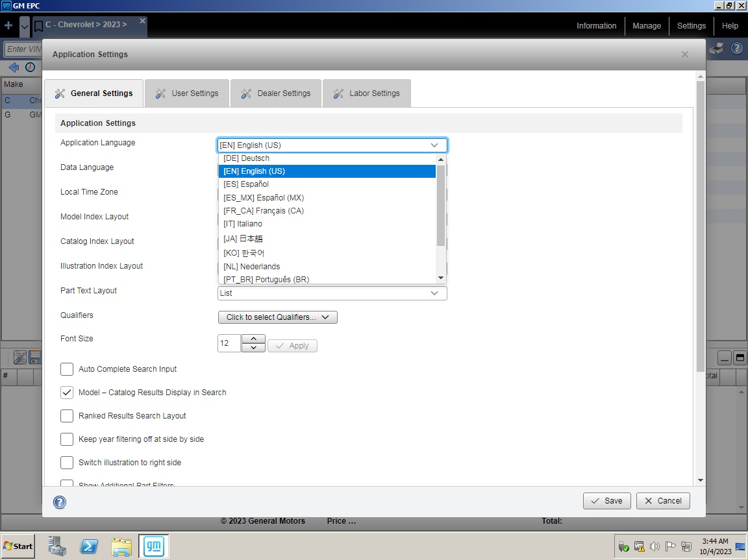Open the Windows Start button
Image resolution: width=748 pixels, height=560 pixels.
(x=18, y=546)
